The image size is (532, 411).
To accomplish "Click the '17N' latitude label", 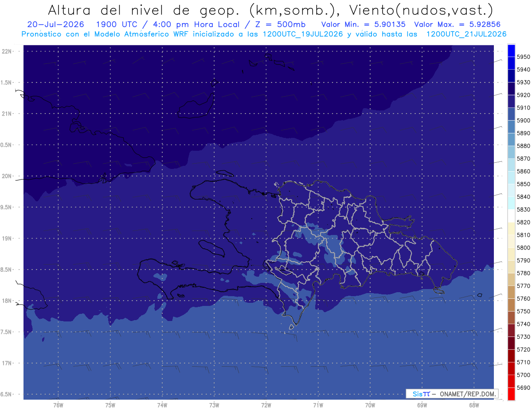I will point(8,363).
